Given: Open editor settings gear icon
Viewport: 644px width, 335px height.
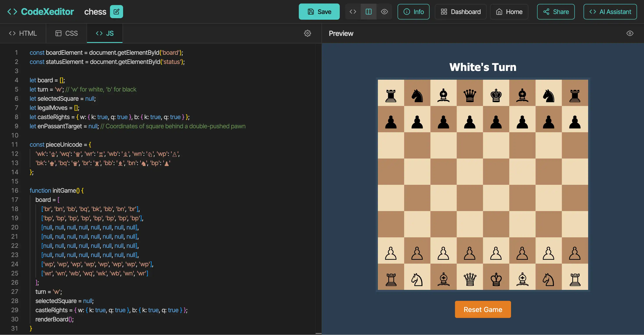Looking at the screenshot, I should [x=308, y=33].
